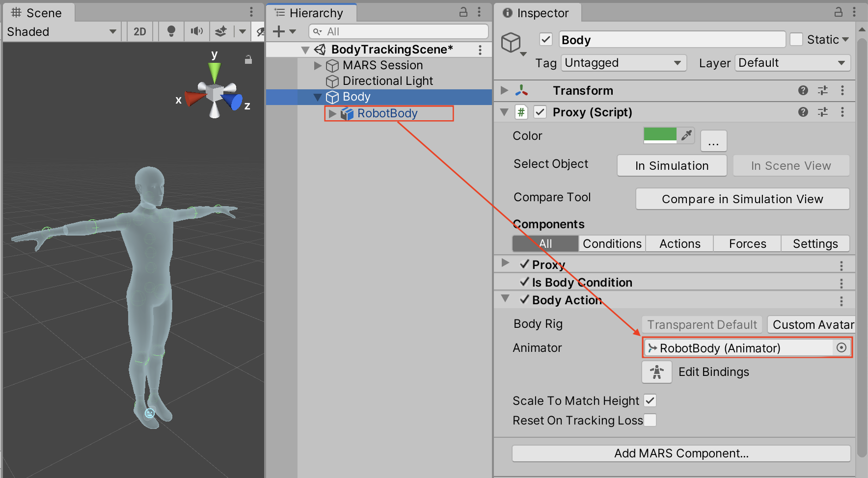Open the Layer dropdown showing Default
This screenshot has height=478, width=868.
[x=792, y=63]
